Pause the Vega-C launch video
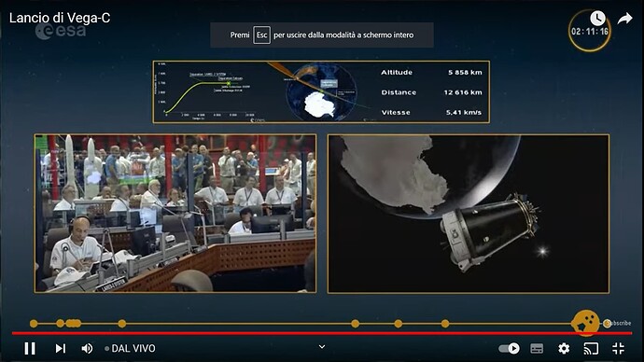 pos(30,348)
